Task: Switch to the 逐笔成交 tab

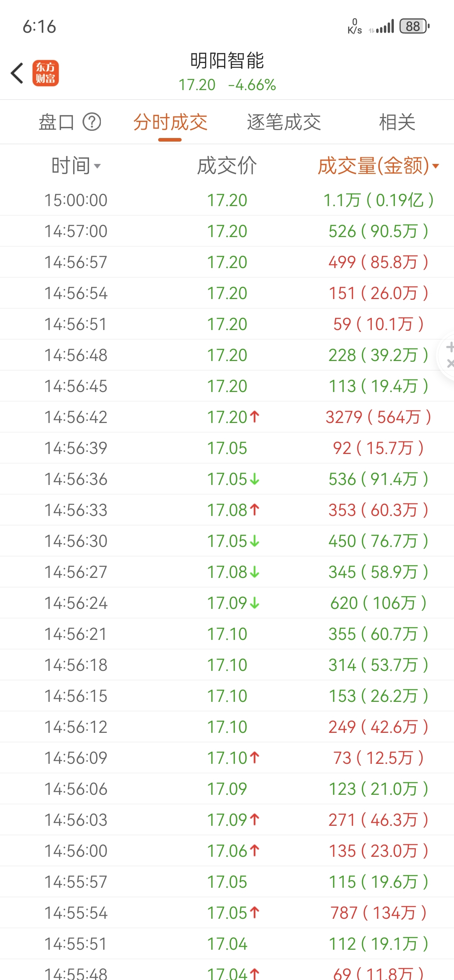Action: pyautogui.click(x=284, y=122)
